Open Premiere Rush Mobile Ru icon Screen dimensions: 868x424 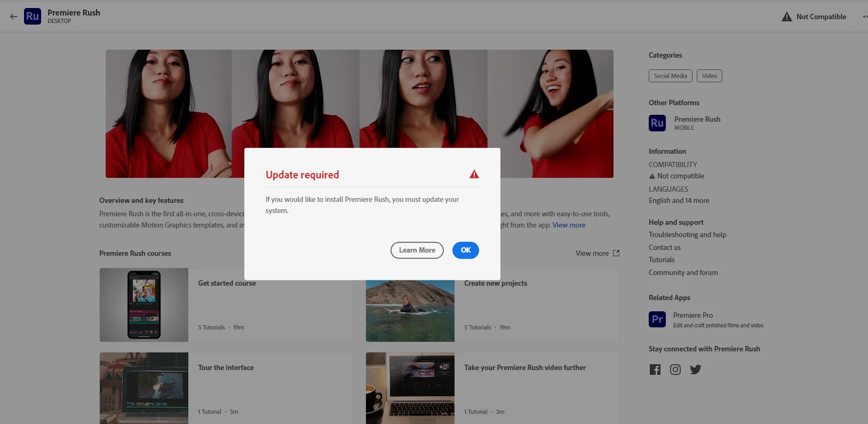657,123
